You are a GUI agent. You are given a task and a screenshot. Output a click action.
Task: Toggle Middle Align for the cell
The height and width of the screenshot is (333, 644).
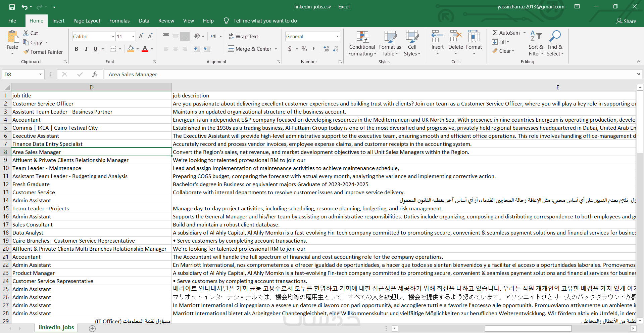tap(176, 36)
